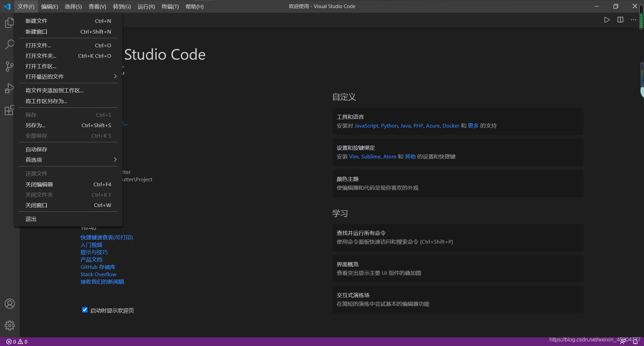Click the feedback icon in status bar
The width and height of the screenshot is (644, 346).
(623, 342)
